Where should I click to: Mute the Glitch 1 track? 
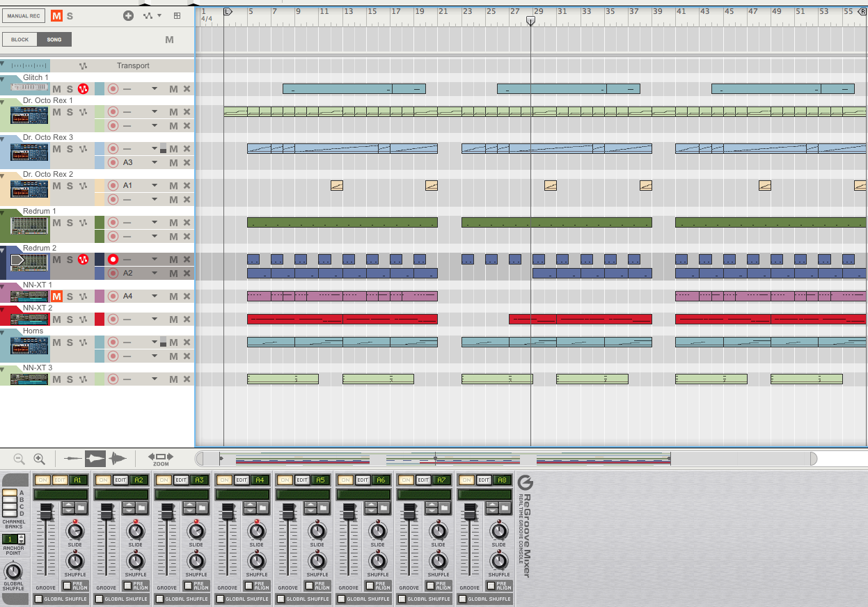57,88
